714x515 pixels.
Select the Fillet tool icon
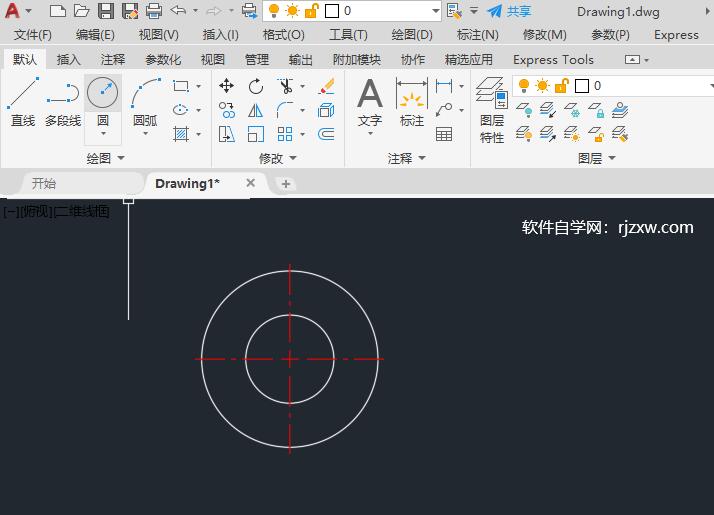pos(285,110)
